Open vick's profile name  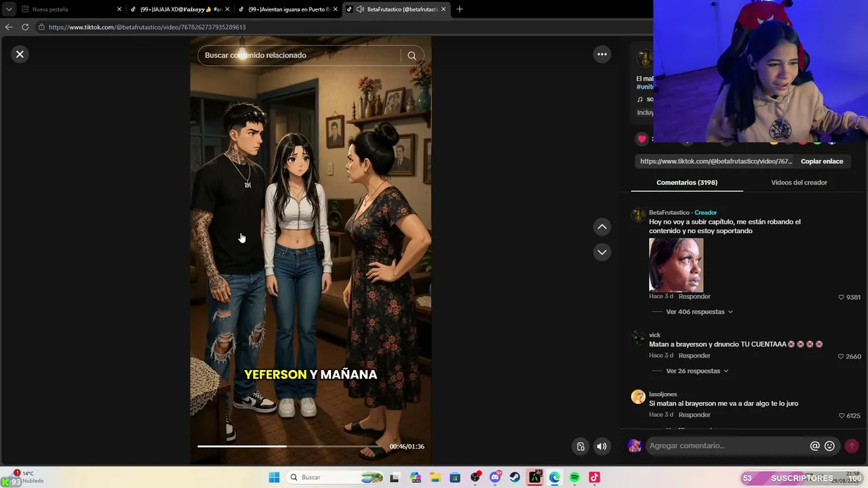tap(654, 335)
